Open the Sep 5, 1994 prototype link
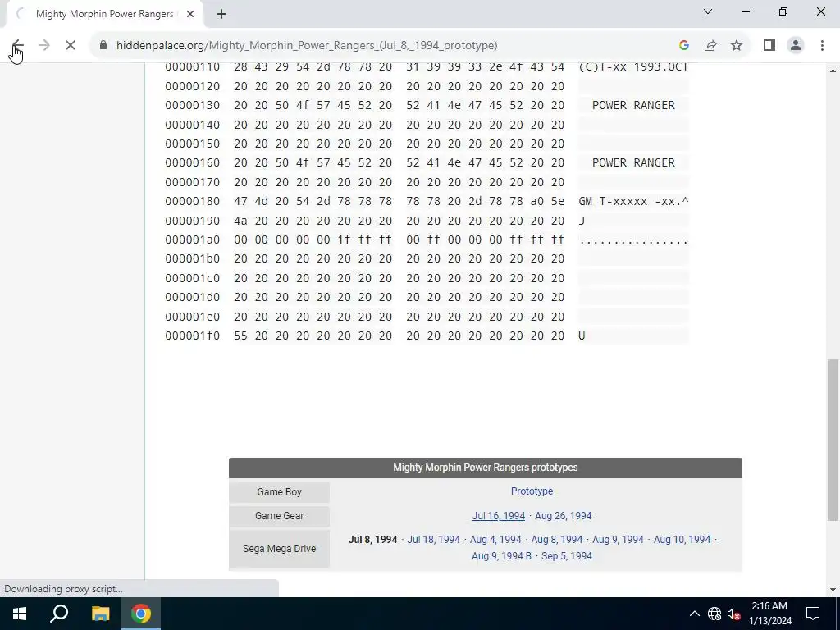The width and height of the screenshot is (840, 630). point(566,556)
